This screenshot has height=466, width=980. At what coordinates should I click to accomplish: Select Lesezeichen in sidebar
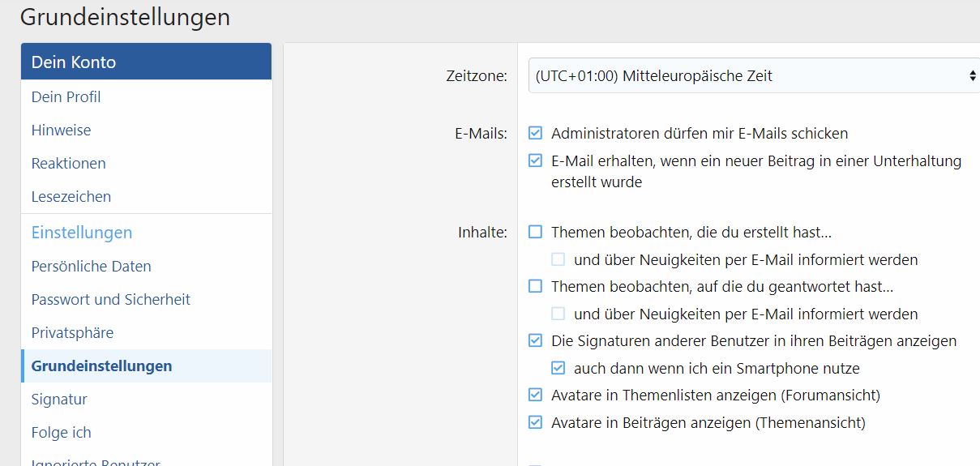(x=71, y=197)
